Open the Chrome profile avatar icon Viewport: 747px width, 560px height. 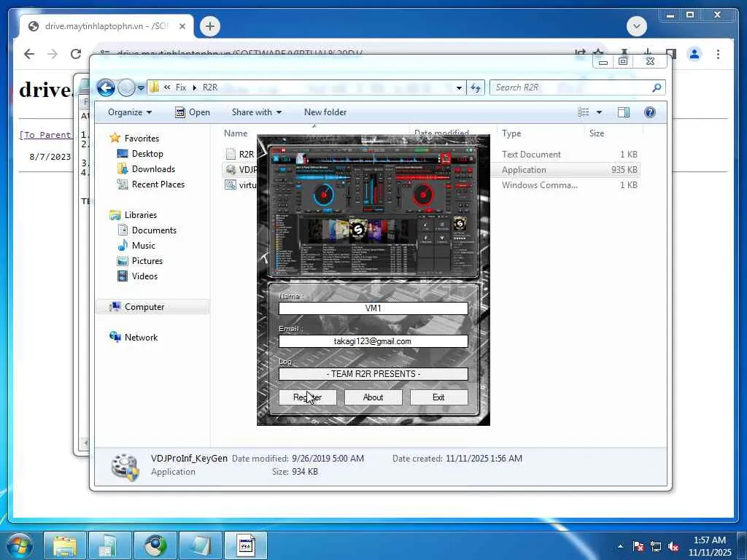point(694,54)
